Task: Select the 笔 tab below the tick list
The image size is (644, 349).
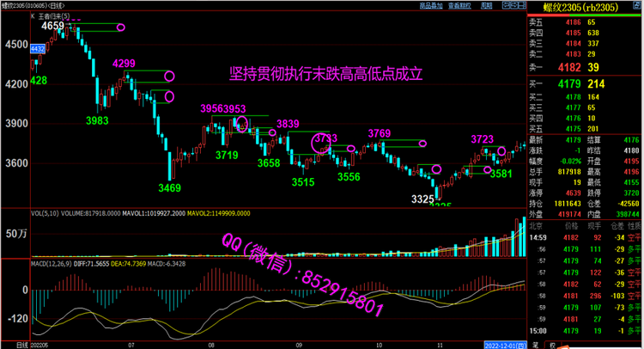Action: 534,344
